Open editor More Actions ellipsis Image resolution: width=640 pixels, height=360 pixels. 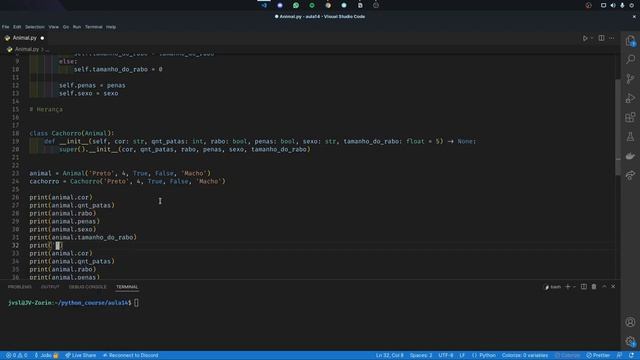pyautogui.click(x=611, y=38)
